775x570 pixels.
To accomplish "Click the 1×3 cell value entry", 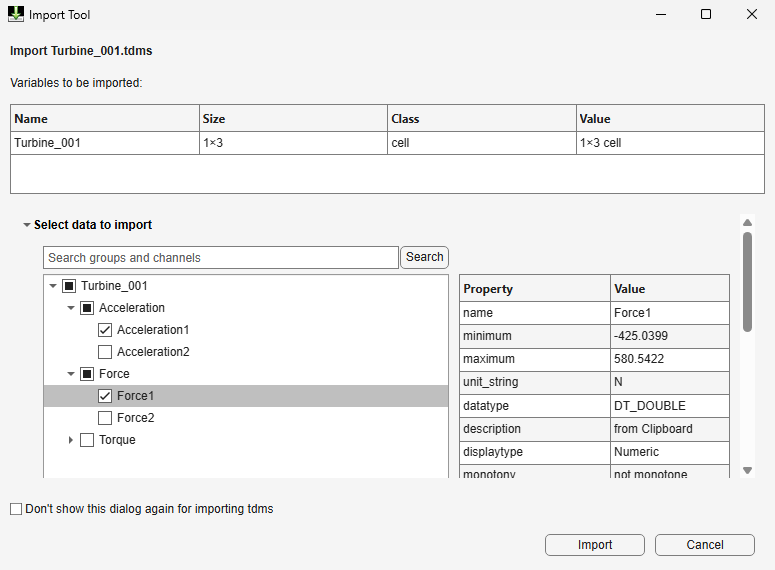I will tap(670, 143).
